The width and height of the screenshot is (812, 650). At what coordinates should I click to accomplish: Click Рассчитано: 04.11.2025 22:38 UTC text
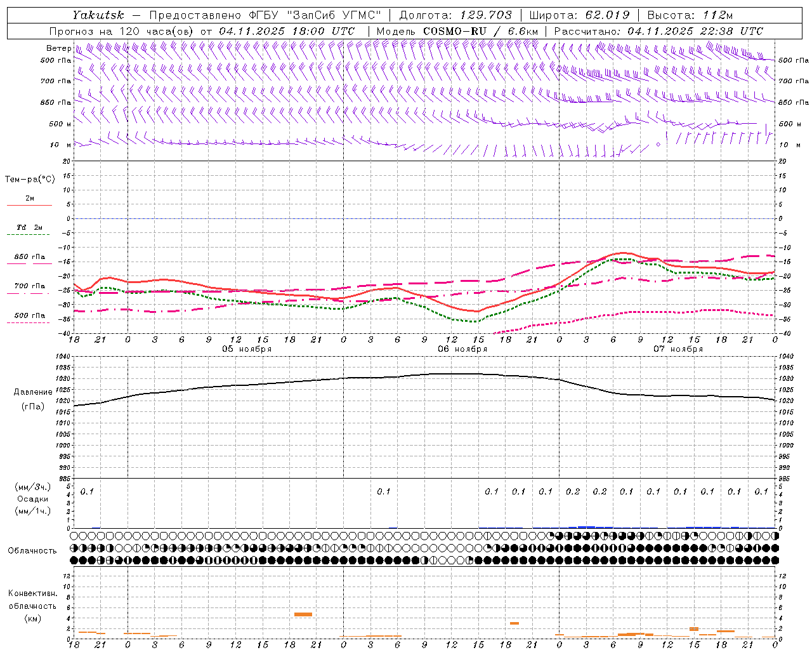pyautogui.click(x=658, y=31)
